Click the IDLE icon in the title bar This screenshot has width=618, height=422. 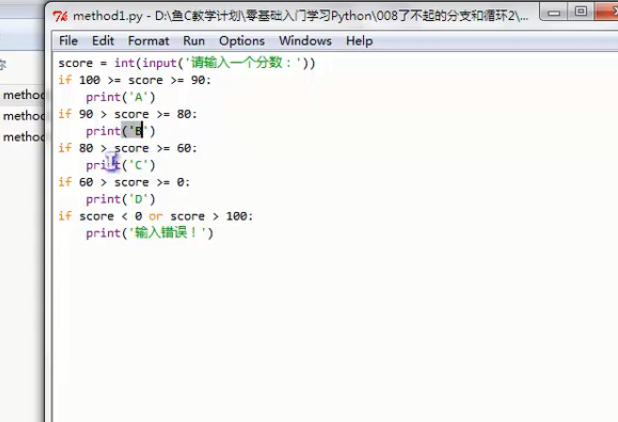click(60, 16)
